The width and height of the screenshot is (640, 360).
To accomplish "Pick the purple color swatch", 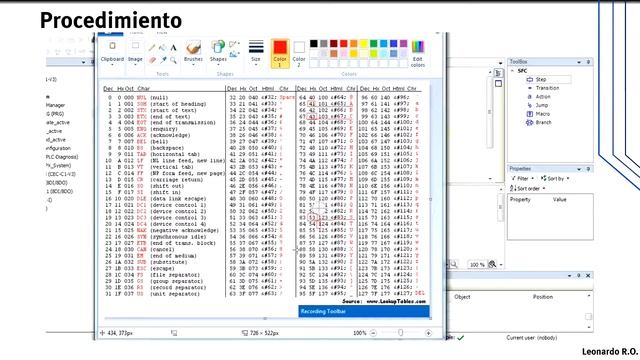I will pos(404,44).
